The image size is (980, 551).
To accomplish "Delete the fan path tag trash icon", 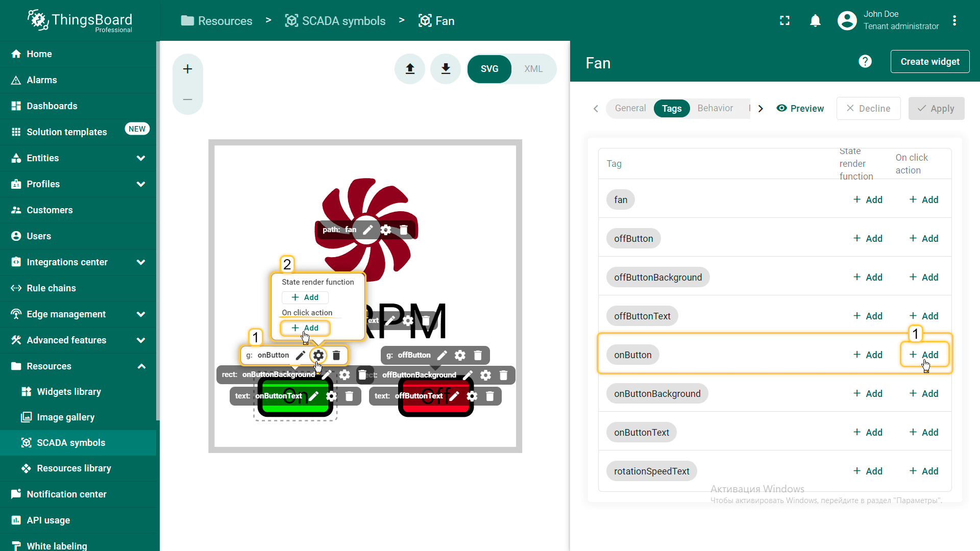I will 404,230.
